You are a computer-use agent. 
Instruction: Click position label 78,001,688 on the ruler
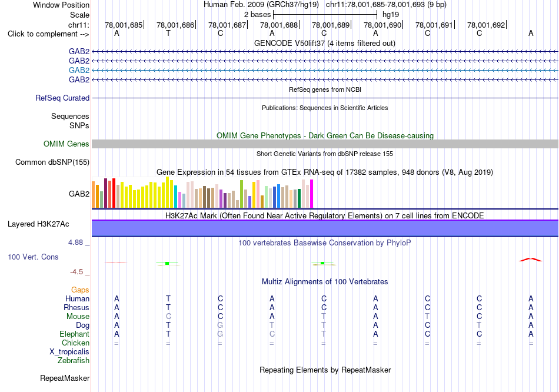pyautogui.click(x=279, y=25)
